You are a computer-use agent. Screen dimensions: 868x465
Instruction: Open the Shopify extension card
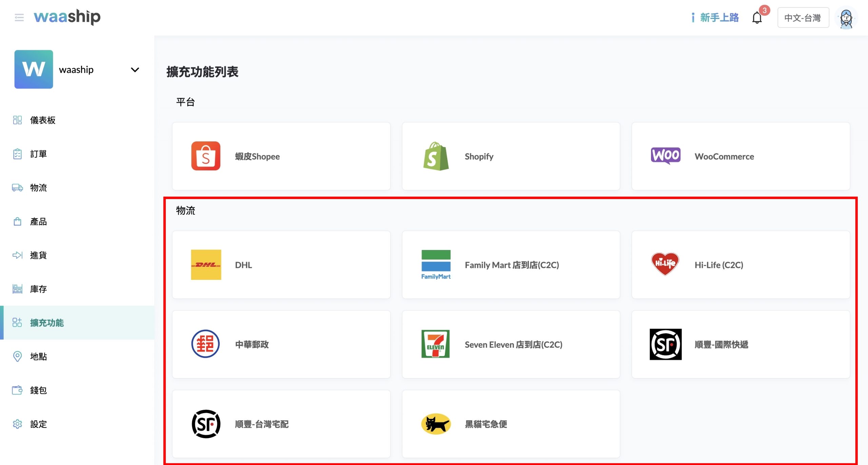pos(511,156)
